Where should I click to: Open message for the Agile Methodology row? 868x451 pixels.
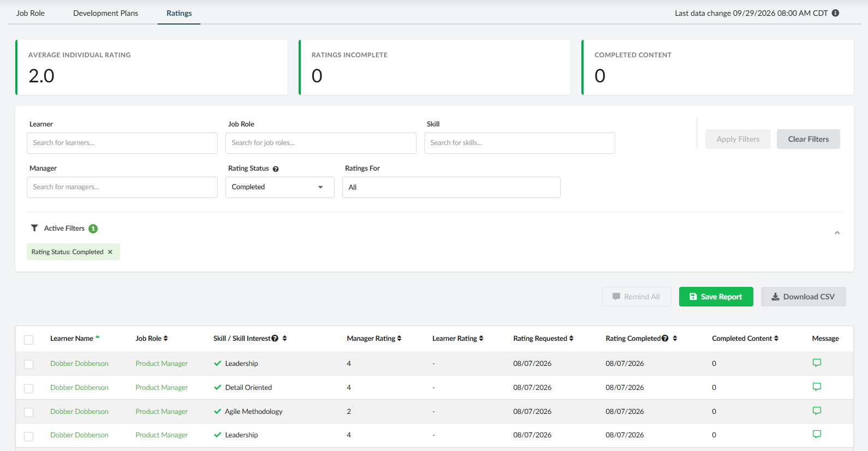[817, 411]
